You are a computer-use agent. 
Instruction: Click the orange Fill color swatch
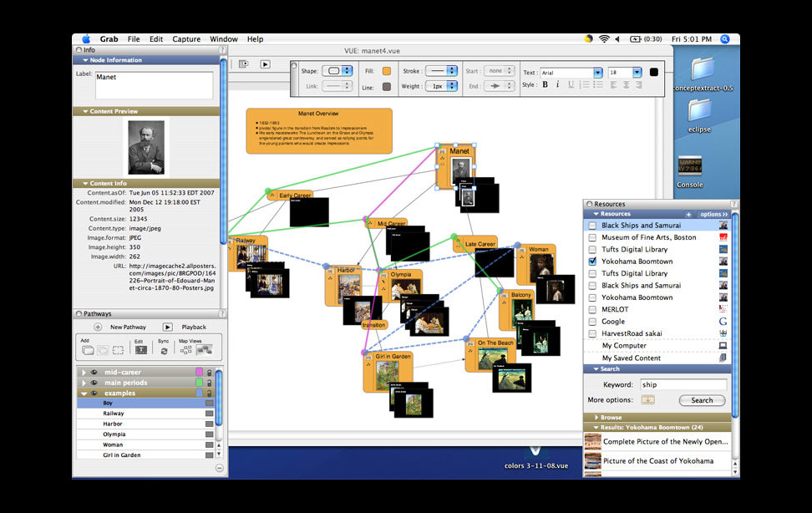386,71
